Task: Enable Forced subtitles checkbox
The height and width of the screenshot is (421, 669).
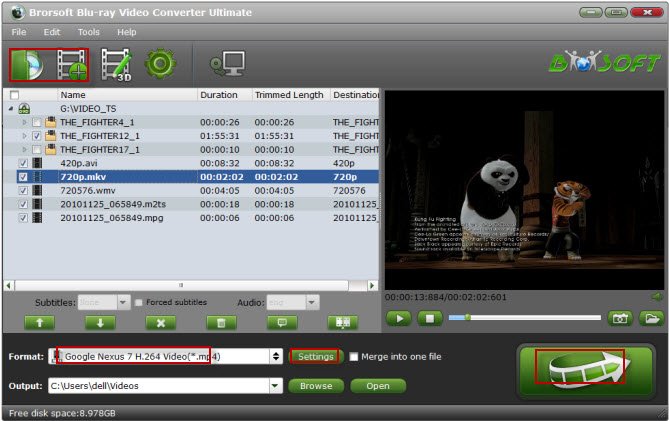Action: coord(139,302)
